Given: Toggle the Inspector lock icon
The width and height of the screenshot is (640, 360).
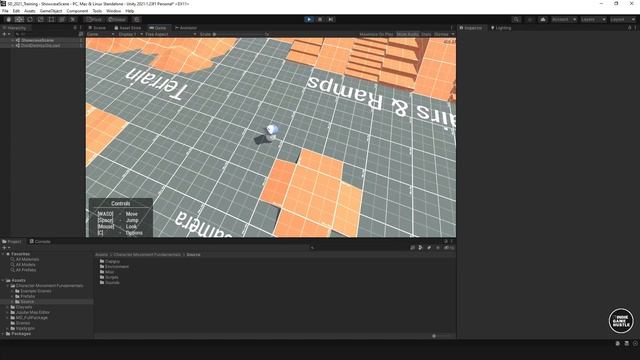Looking at the screenshot, I should 629,28.
